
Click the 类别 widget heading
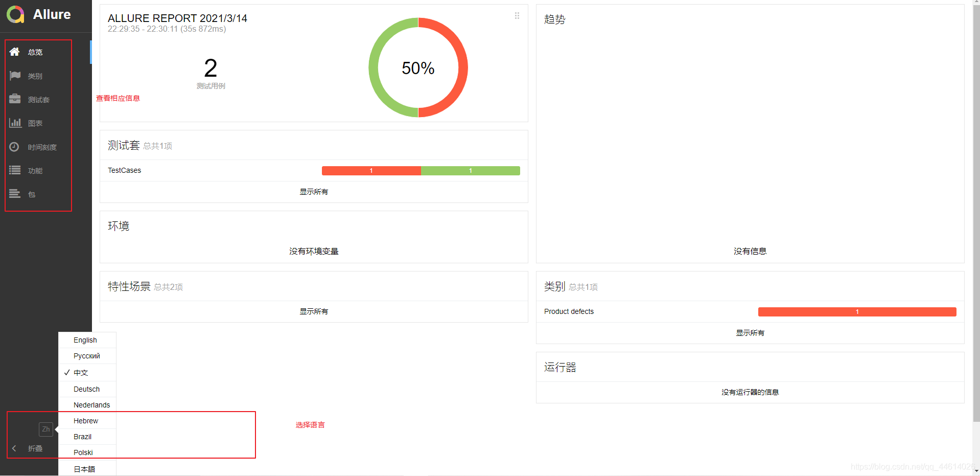pos(555,286)
